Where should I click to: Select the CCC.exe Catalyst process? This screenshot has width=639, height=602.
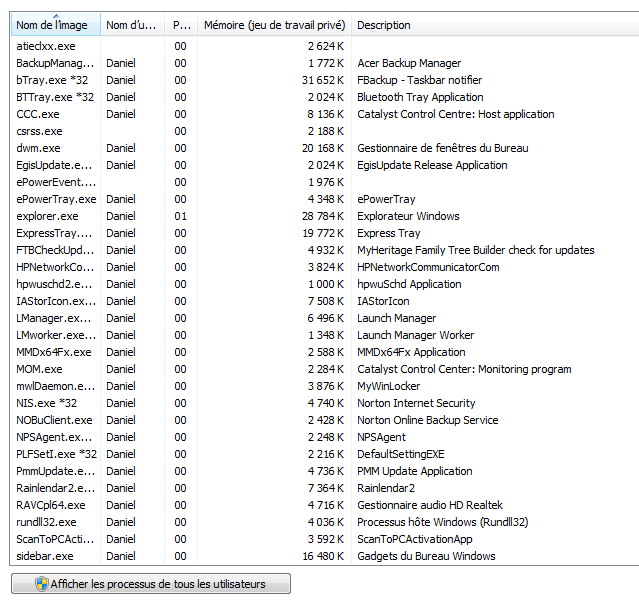pyautogui.click(x=40, y=114)
